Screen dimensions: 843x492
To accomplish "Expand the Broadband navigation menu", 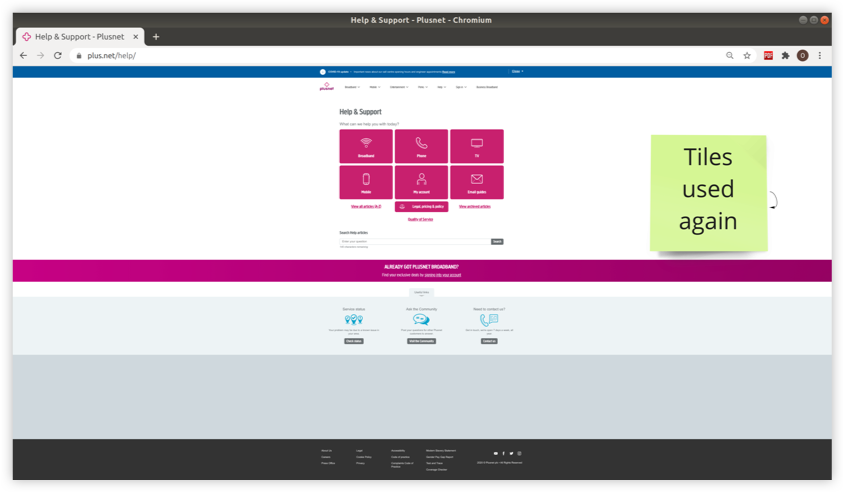I will [352, 87].
